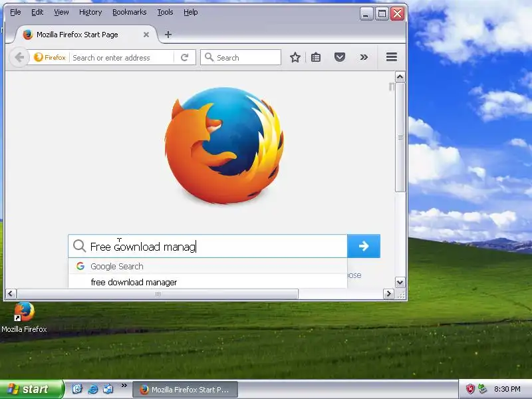The width and height of the screenshot is (532, 399).
Task: Minimize the Firefox window
Action: (366, 14)
